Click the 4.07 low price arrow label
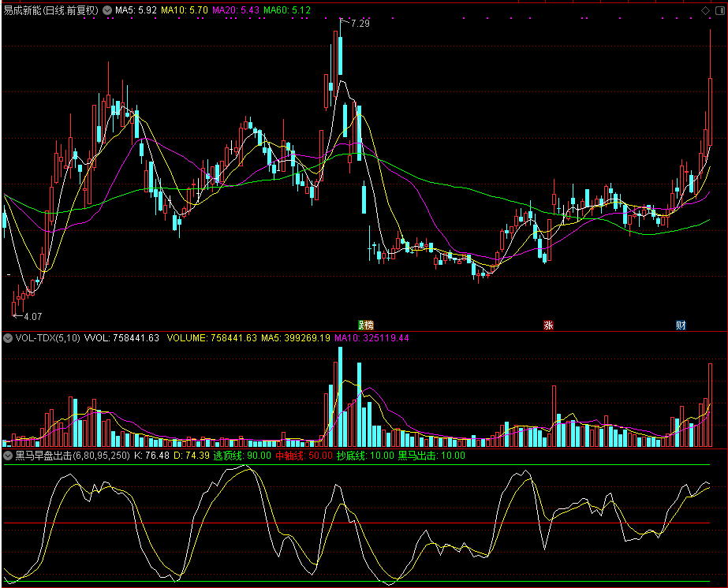728x588 pixels. click(x=32, y=316)
